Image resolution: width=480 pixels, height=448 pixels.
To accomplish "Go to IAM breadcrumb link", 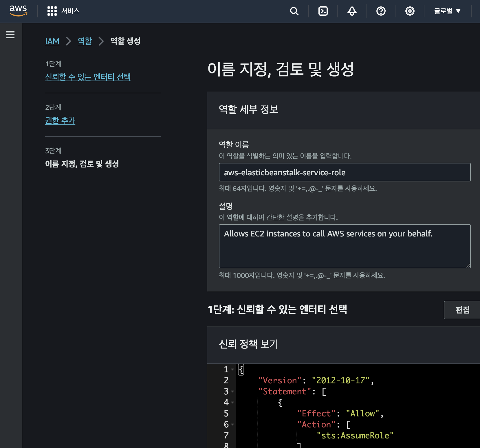I will pyautogui.click(x=52, y=41).
